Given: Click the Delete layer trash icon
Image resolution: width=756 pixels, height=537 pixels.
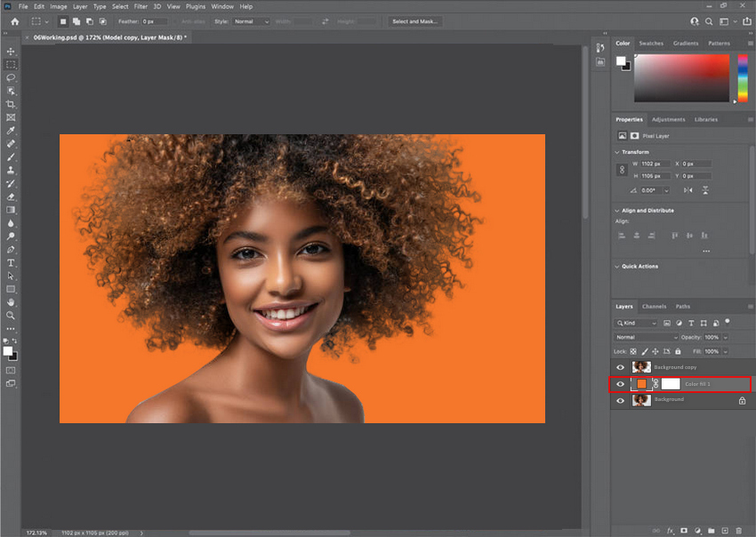Looking at the screenshot, I should tap(738, 530).
